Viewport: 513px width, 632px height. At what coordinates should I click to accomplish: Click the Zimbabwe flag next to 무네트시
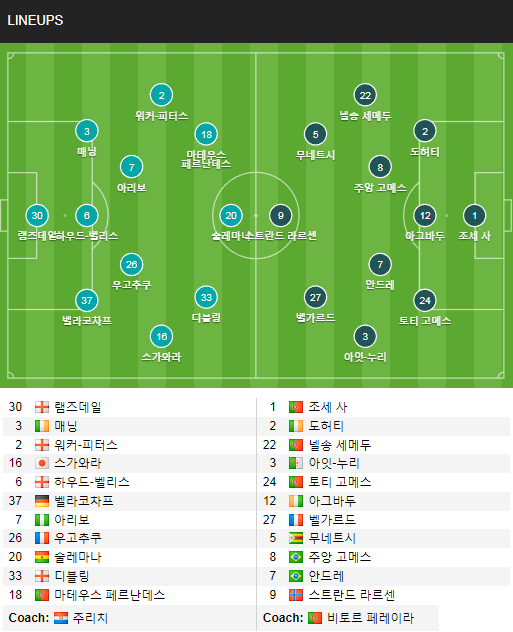(x=296, y=538)
